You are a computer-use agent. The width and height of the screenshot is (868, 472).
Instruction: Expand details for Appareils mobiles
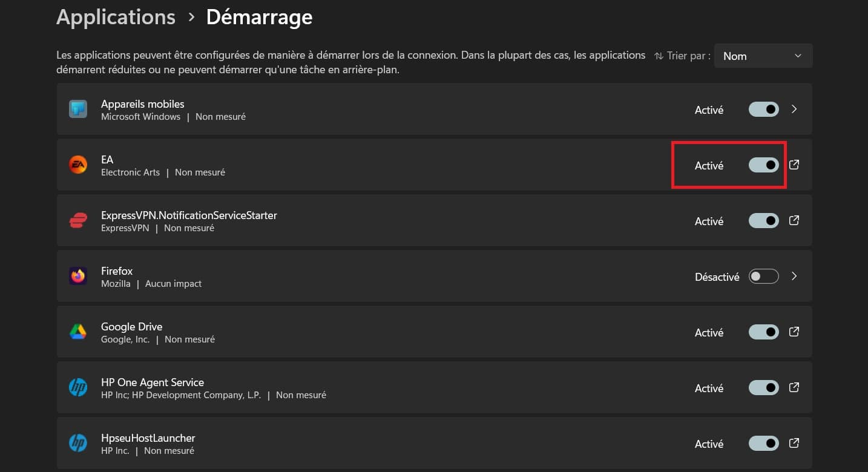pyautogui.click(x=794, y=109)
